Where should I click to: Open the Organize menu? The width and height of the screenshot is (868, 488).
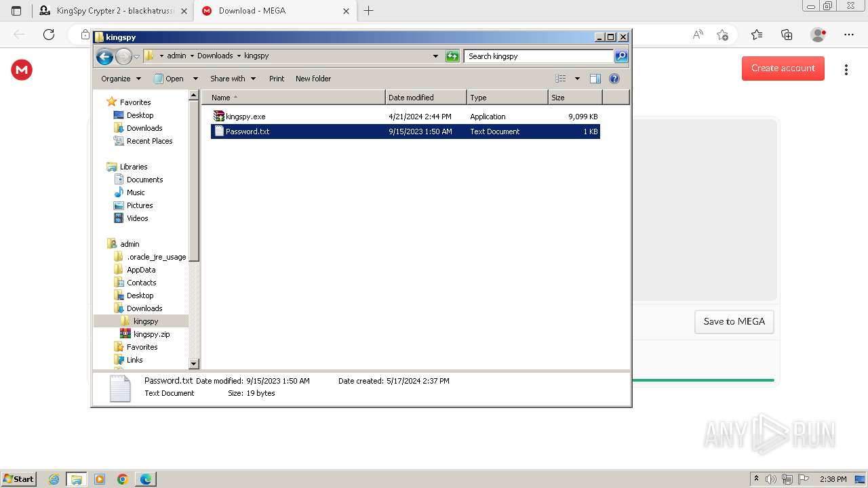[121, 79]
